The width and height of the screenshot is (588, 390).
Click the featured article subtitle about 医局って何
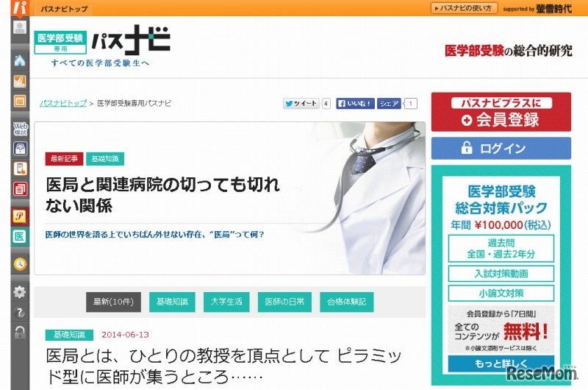(x=154, y=235)
